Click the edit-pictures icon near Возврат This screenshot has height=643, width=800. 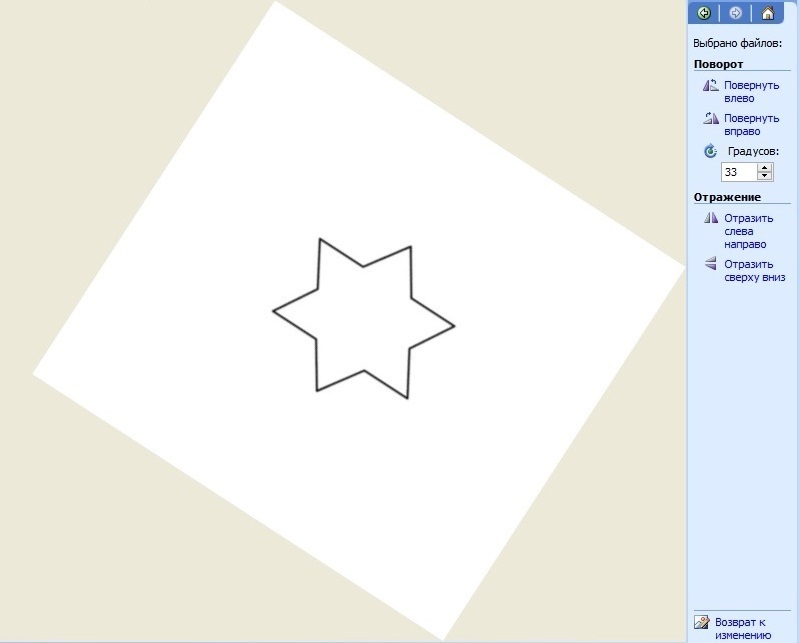(702, 622)
